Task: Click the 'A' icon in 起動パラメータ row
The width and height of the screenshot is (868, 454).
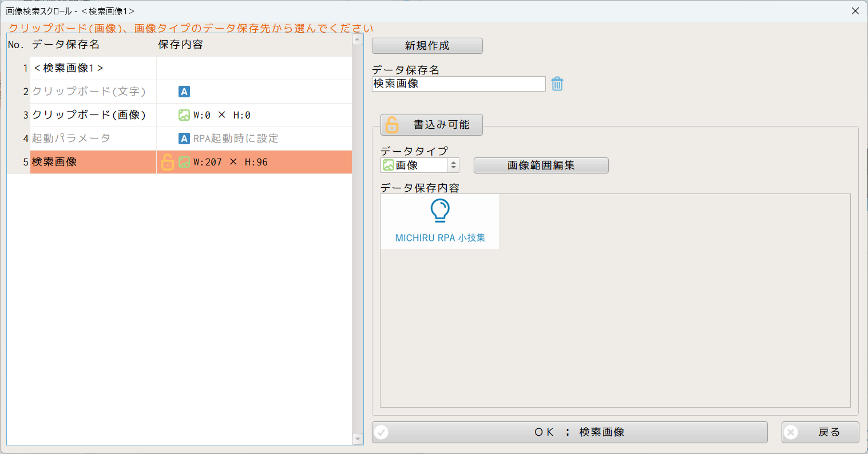Action: coord(184,139)
